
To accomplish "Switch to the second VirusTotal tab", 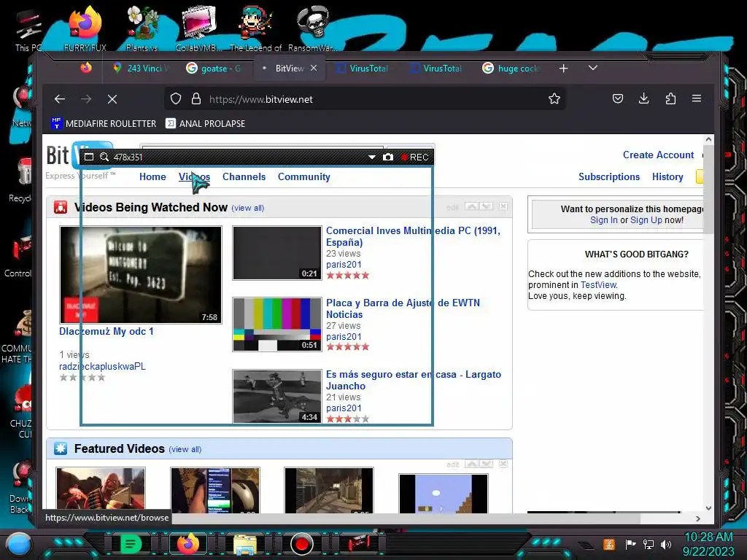I will pyautogui.click(x=436, y=69).
